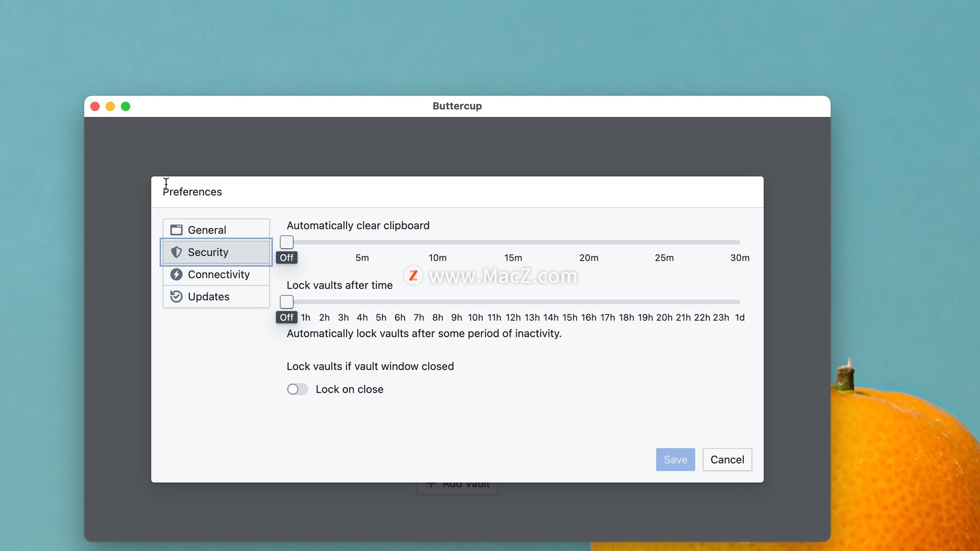Viewport: 980px width, 551px height.
Task: Open the Updates preferences section
Action: pos(216,296)
